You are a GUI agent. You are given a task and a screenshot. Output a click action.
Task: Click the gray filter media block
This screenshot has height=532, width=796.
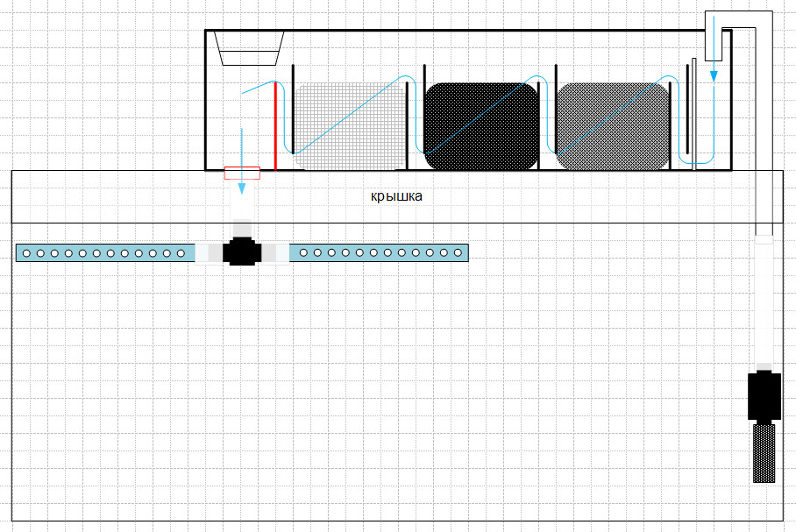click(612, 127)
